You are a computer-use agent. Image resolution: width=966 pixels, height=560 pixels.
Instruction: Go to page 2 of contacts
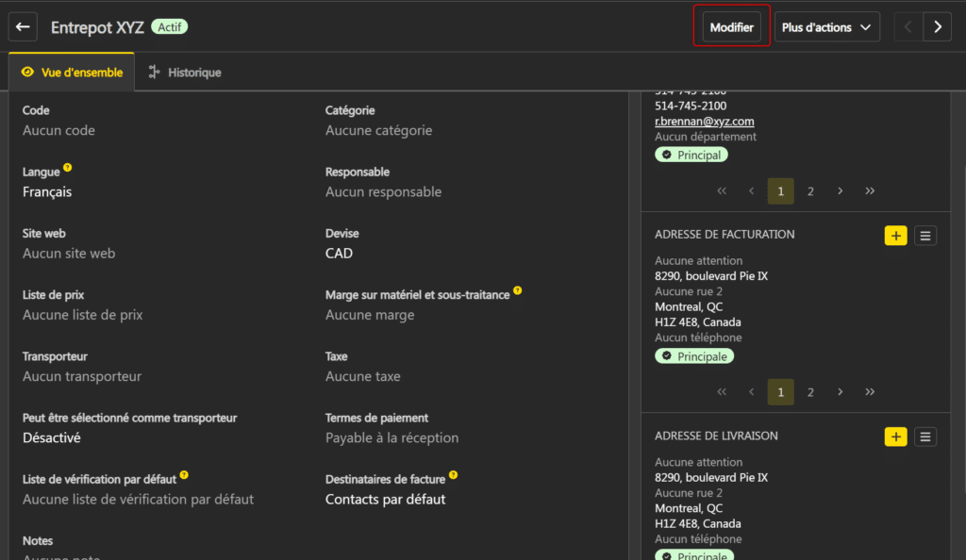[809, 191]
